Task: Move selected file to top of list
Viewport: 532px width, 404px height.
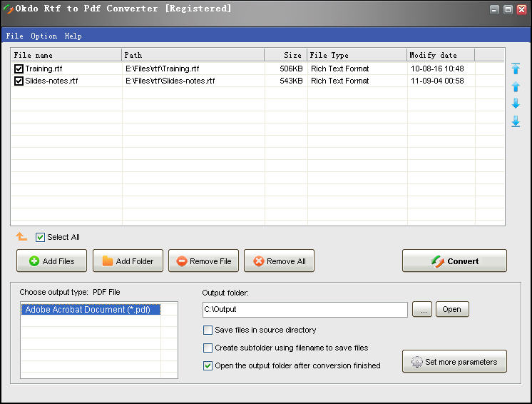Action: point(516,69)
